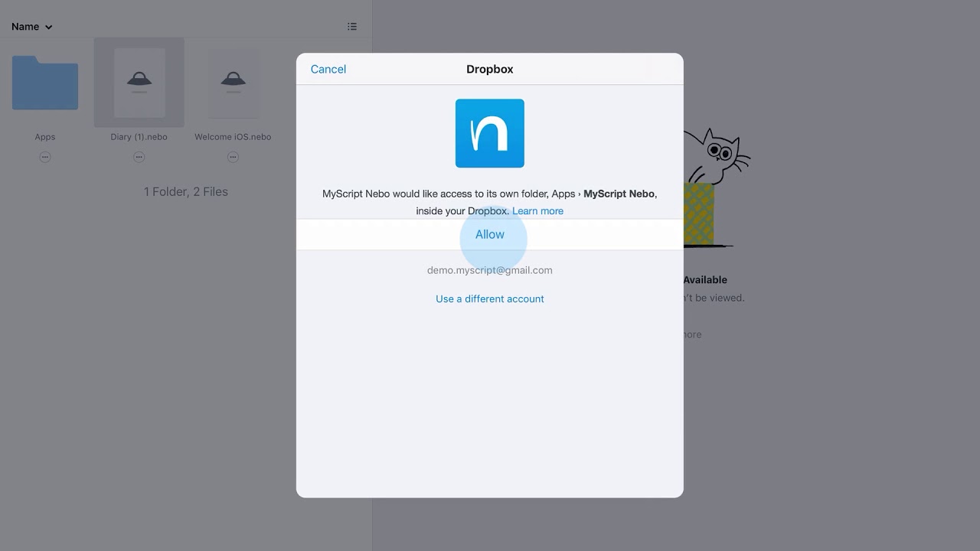This screenshot has width=980, height=551.
Task: Click the MyScript Nebo app logo
Action: 490,133
